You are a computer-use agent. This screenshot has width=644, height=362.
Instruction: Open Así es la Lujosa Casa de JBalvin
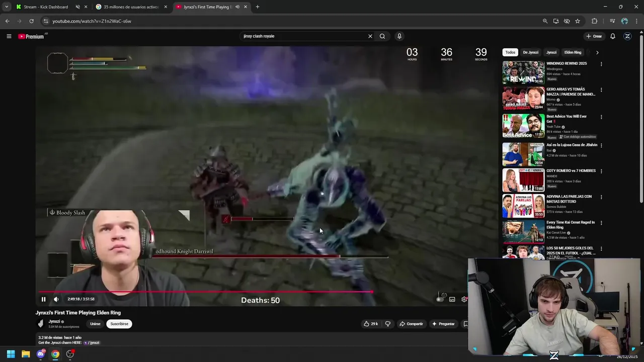pyautogui.click(x=572, y=145)
